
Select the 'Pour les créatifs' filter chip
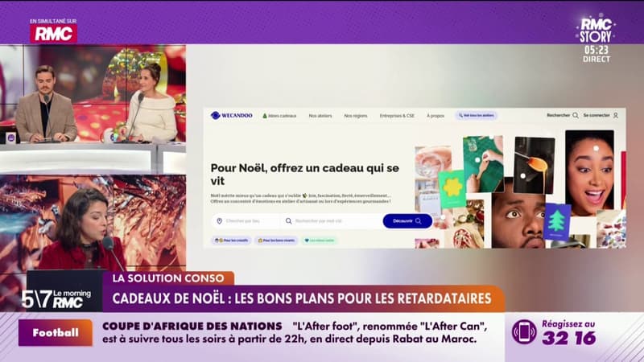[x=231, y=240]
